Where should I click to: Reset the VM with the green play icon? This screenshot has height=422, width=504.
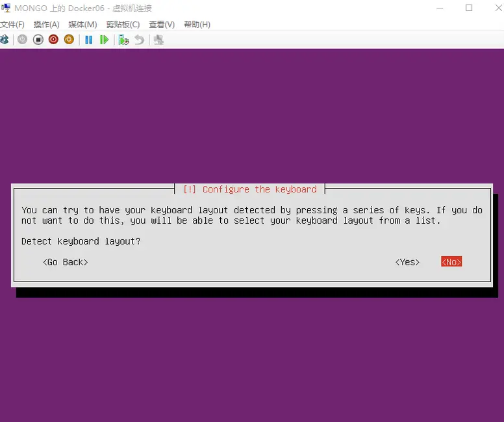pyautogui.click(x=104, y=40)
